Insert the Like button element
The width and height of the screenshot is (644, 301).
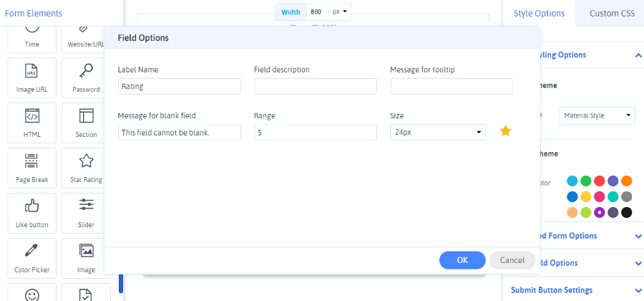[32, 213]
